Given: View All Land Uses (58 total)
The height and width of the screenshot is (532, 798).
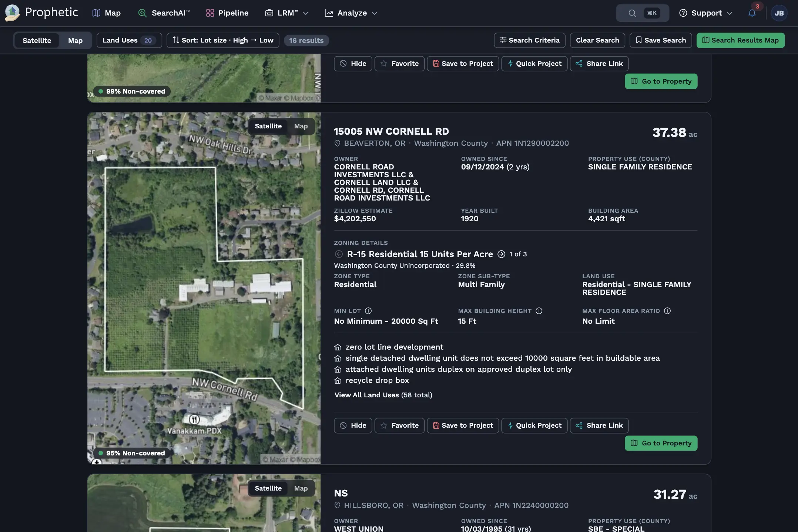Looking at the screenshot, I should (x=383, y=395).
